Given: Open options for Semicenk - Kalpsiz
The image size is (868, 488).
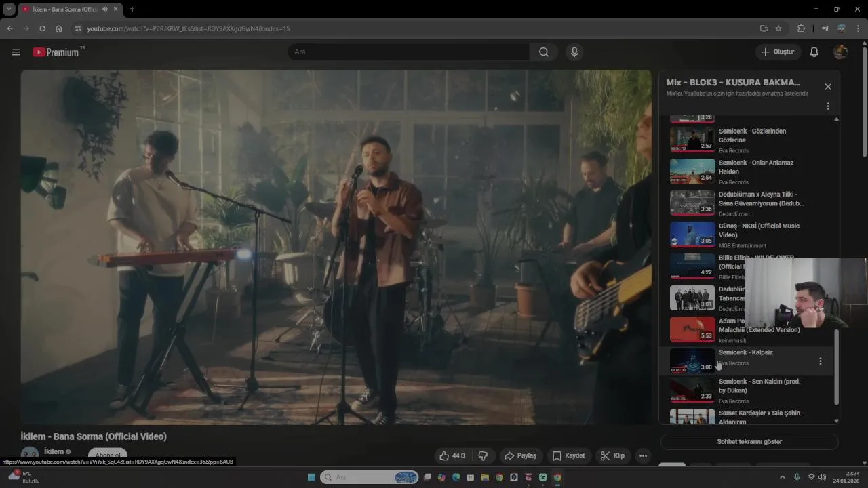Looking at the screenshot, I should [821, 361].
